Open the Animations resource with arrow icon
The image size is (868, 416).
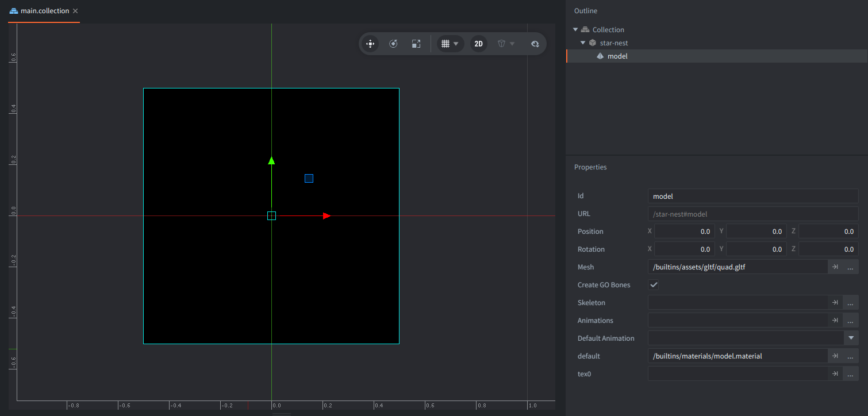click(835, 321)
